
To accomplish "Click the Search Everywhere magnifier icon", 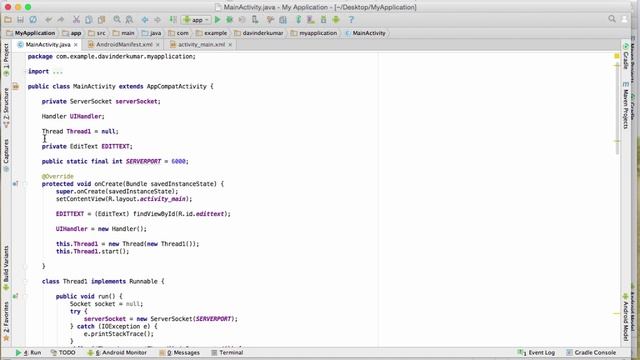I will pyautogui.click(x=612, y=19).
